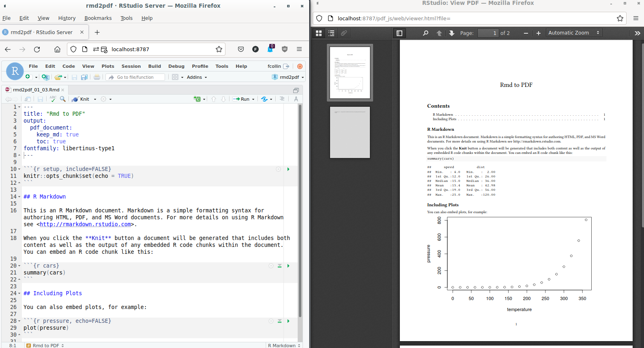644x348 pixels.
Task: Click the insert new code chunk icon
Action: point(197,99)
